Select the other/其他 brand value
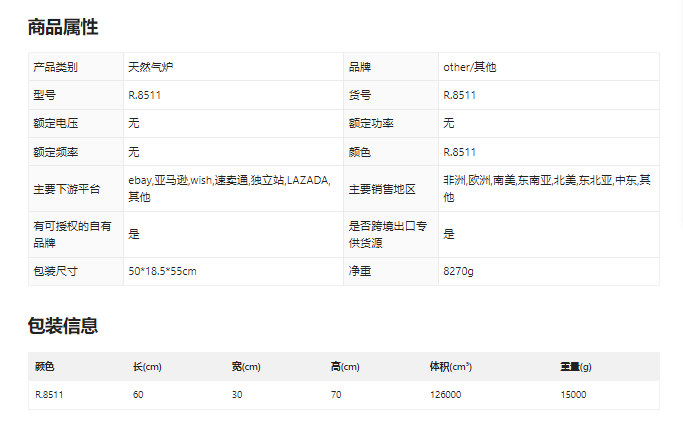This screenshot has width=683, height=434. (x=469, y=67)
